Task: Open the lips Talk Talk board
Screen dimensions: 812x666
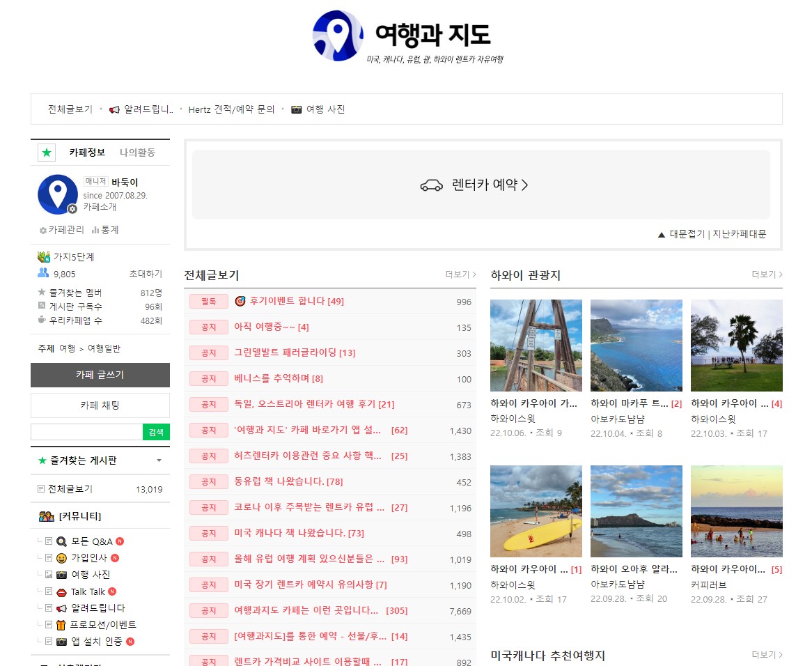Action: [87, 591]
